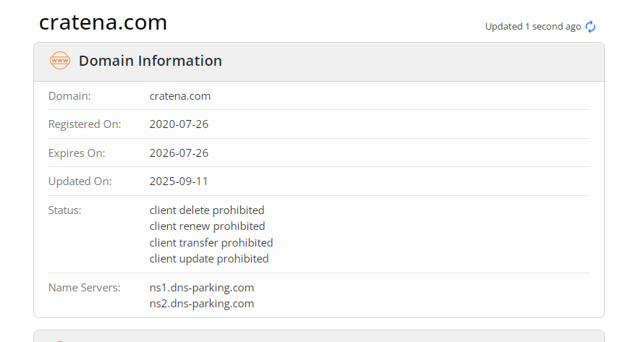Click the "Registered On:" label
Screen dimensions: 644x342
click(85, 124)
